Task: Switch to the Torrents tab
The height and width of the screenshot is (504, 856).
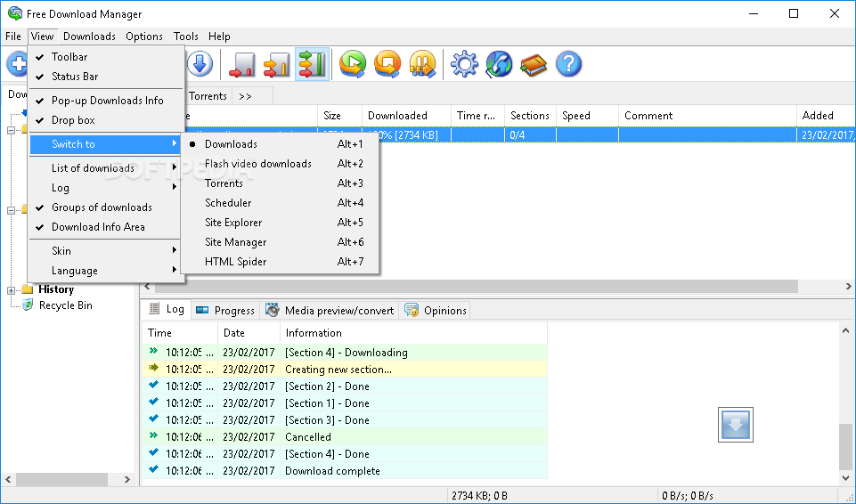Action: pyautogui.click(x=208, y=96)
